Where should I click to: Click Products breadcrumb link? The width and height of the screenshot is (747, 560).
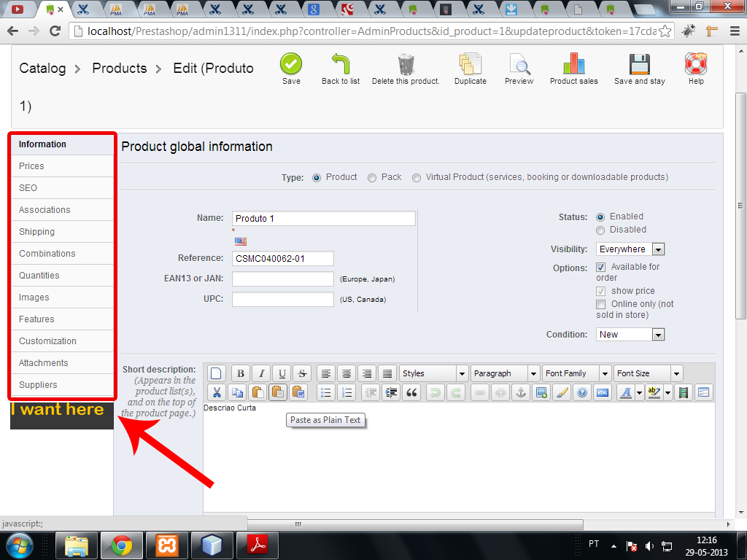120,69
